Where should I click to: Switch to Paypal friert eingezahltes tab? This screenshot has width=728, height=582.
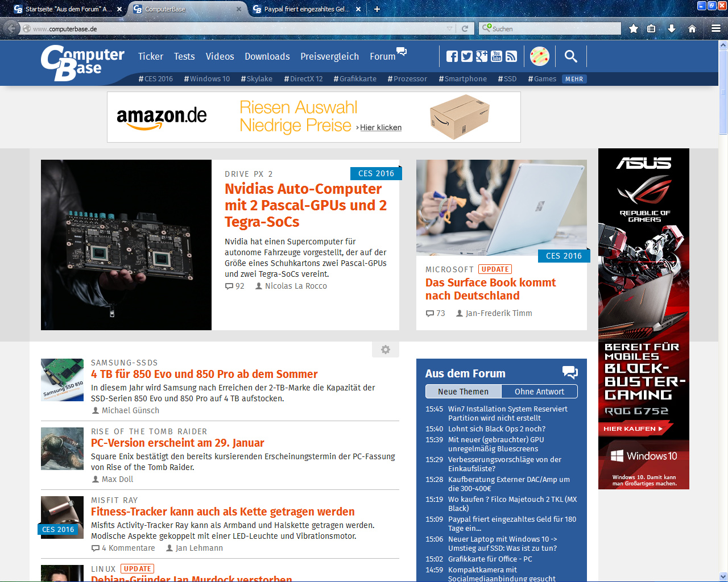coord(306,9)
